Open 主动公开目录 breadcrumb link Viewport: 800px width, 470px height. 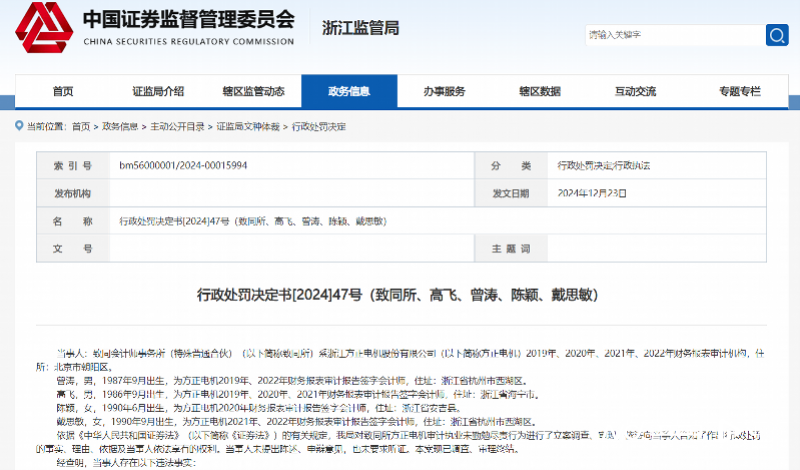[177, 127]
